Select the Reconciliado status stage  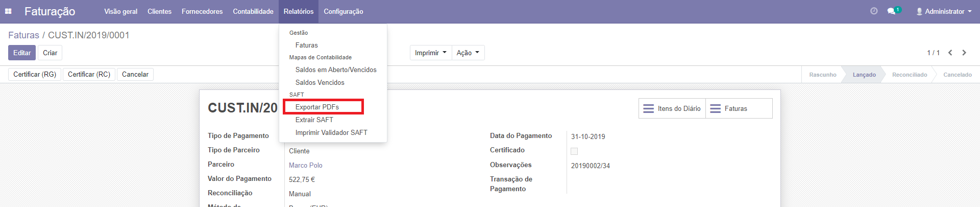click(x=909, y=75)
